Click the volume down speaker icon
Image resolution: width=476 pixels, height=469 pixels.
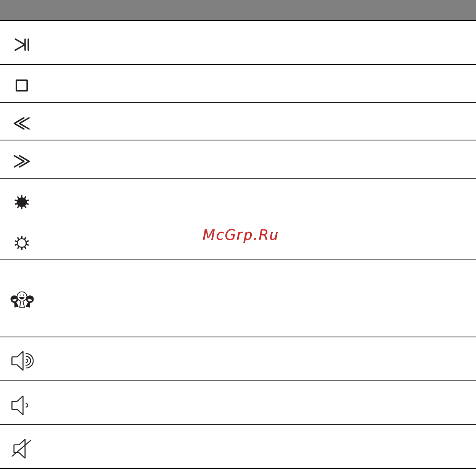click(20, 405)
